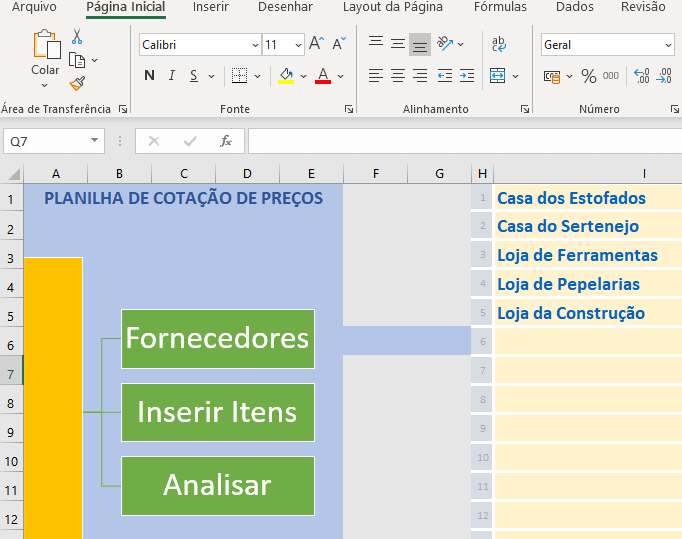Viewport: 682px width, 539px height.
Task: Open the Arquivo tab
Action: 34,7
